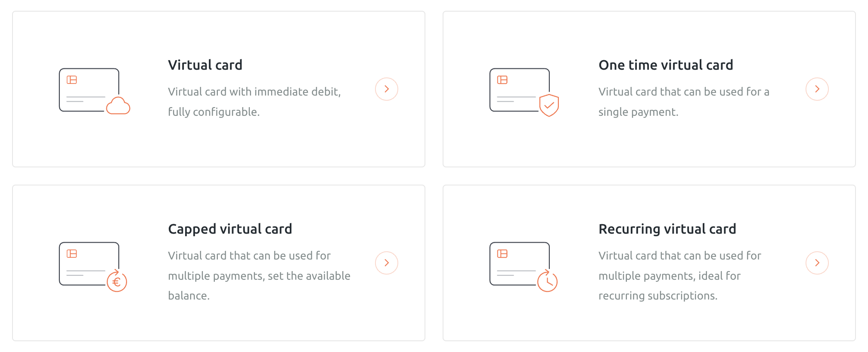Expand Recurring virtual card via the chevron circle

[817, 262]
